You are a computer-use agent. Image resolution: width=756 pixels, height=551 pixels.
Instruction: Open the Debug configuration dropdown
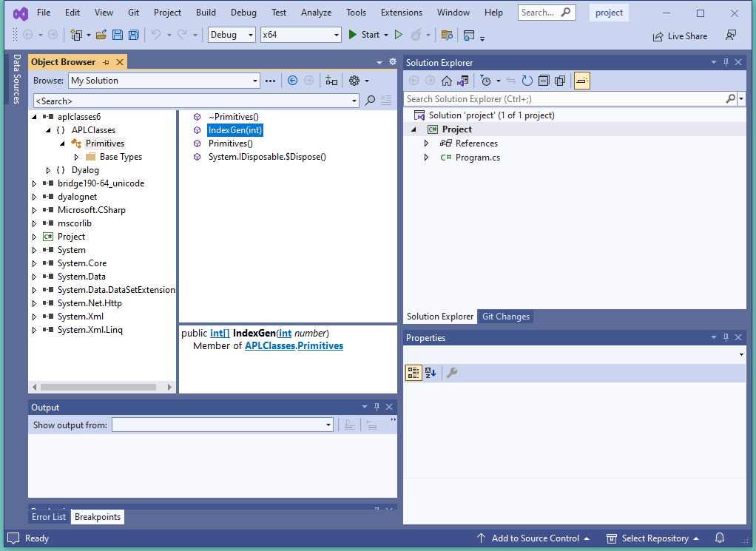click(232, 35)
